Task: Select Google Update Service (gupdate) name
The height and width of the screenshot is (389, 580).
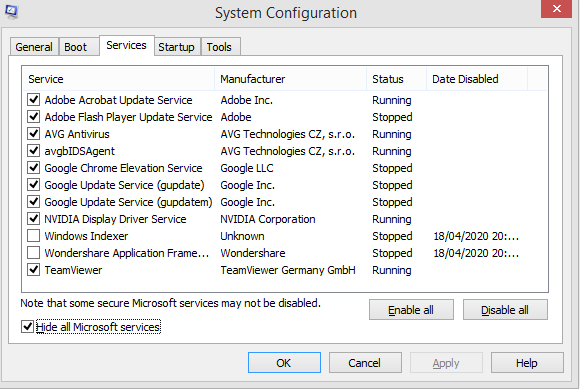Action: [124, 185]
